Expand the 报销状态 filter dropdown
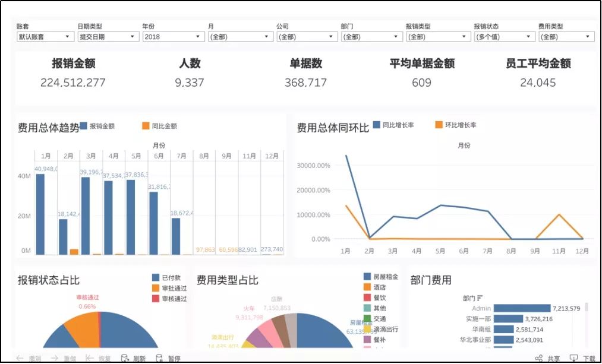Viewport: 602px width, 364px height. point(504,37)
